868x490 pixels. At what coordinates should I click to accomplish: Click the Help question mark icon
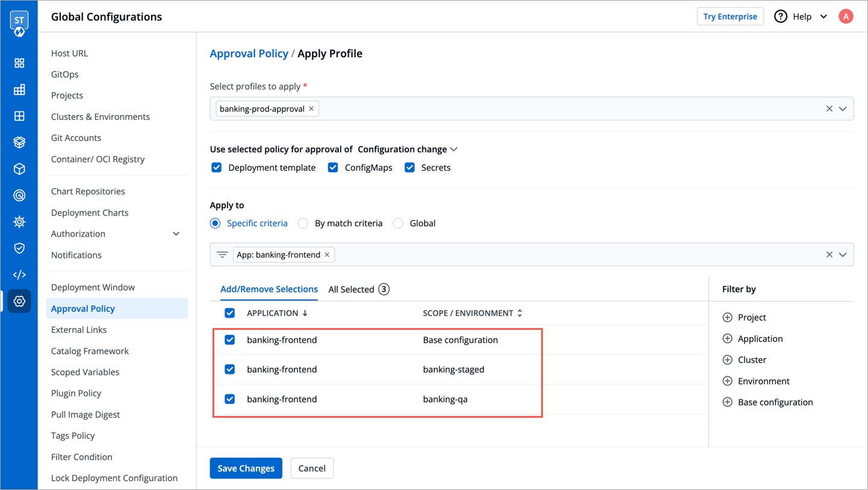780,16
